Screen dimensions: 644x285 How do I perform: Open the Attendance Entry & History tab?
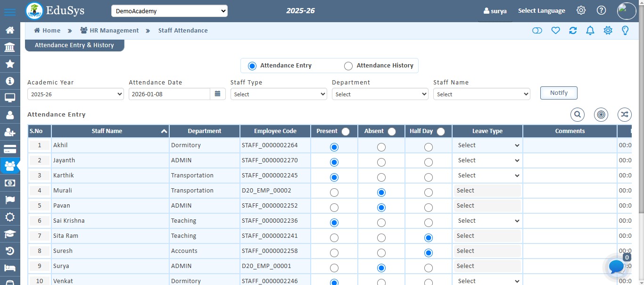coord(74,45)
